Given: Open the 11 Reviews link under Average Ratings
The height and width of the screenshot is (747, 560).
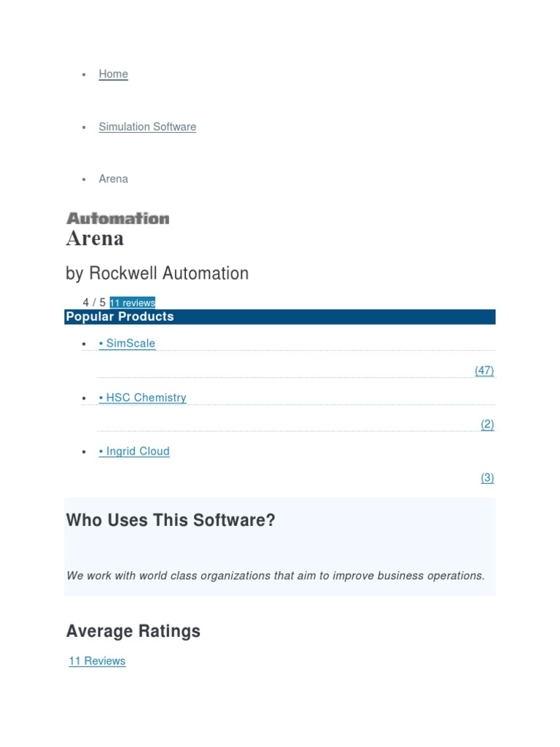Looking at the screenshot, I should (x=97, y=661).
